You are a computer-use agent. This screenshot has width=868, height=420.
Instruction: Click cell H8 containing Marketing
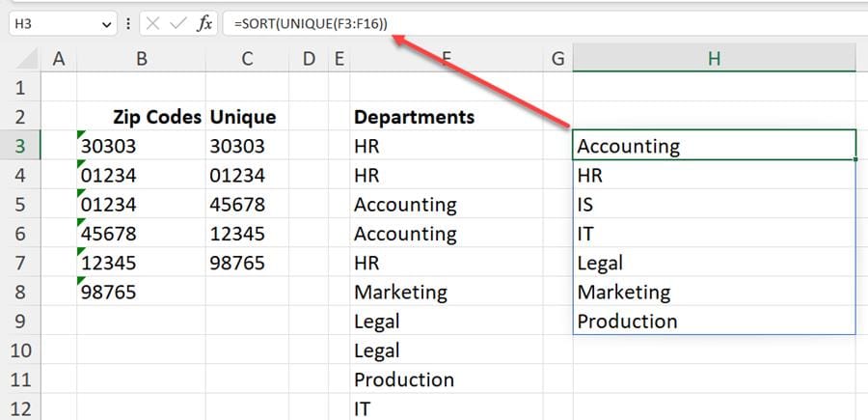point(714,292)
